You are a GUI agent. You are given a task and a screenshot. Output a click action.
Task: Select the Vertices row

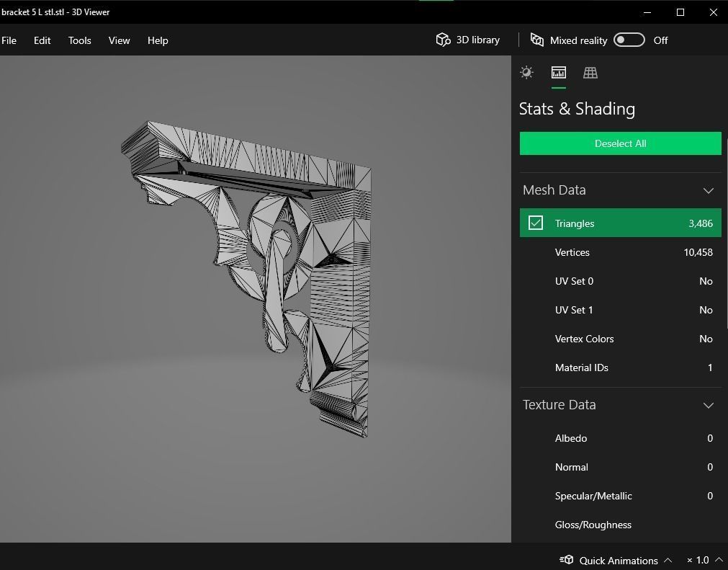click(x=620, y=252)
